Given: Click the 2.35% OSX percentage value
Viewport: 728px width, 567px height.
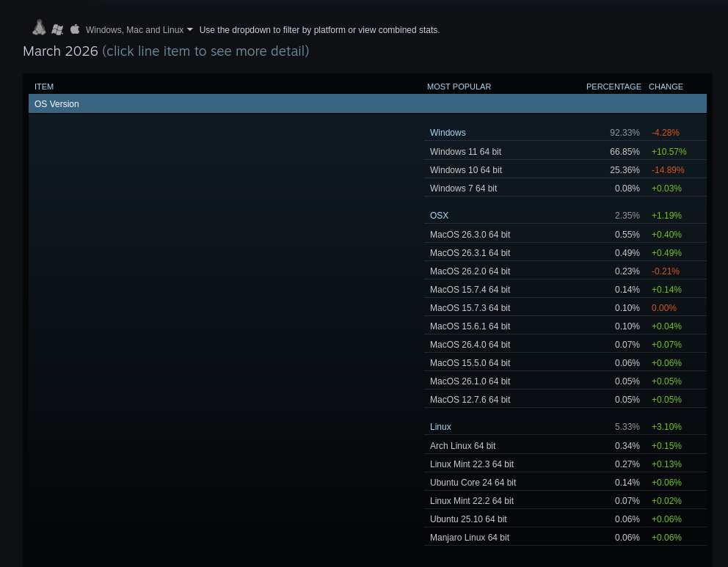Looking at the screenshot, I should (627, 216).
